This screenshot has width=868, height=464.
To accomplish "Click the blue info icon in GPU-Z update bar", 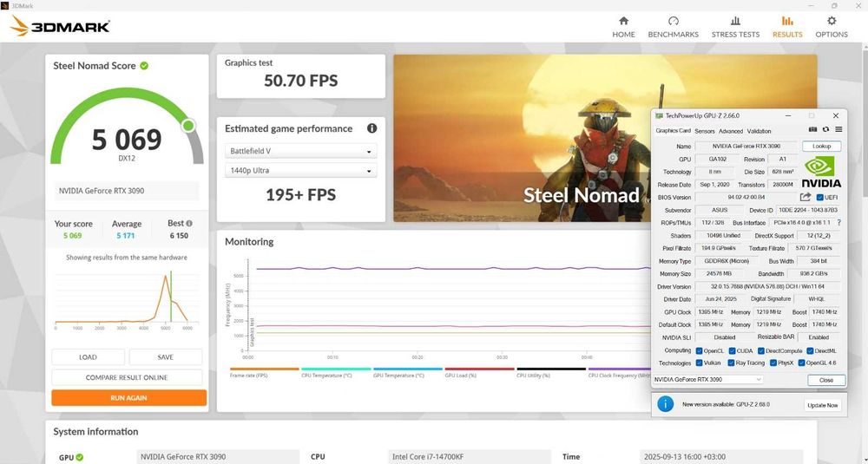I will point(666,404).
